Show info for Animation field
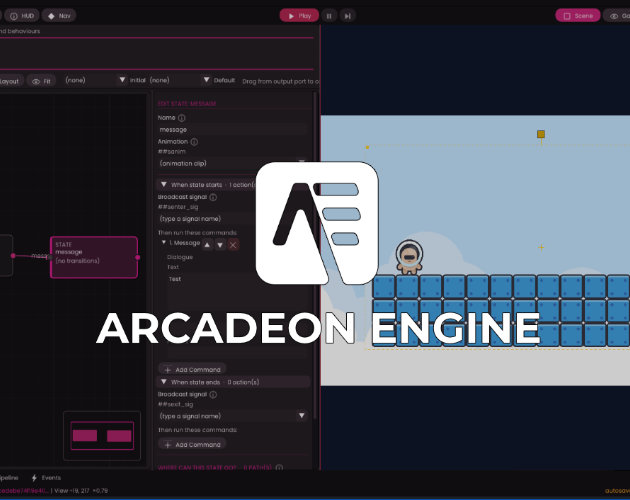 click(194, 141)
